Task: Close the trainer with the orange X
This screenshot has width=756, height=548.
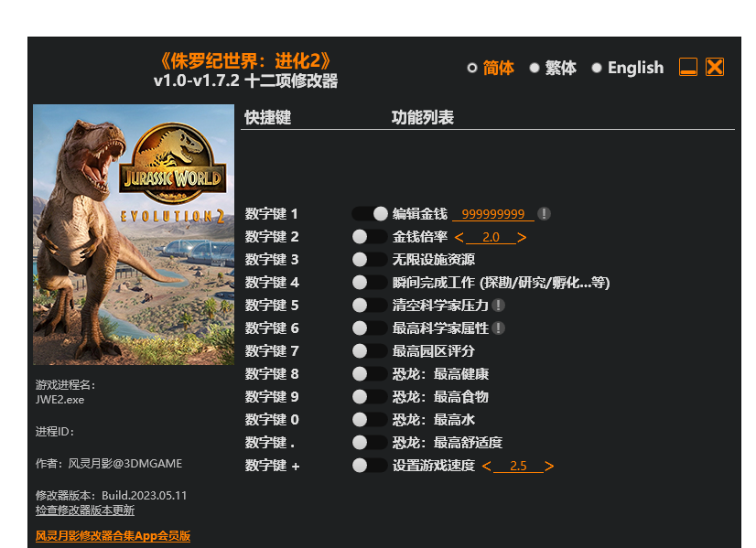Action: [x=715, y=67]
